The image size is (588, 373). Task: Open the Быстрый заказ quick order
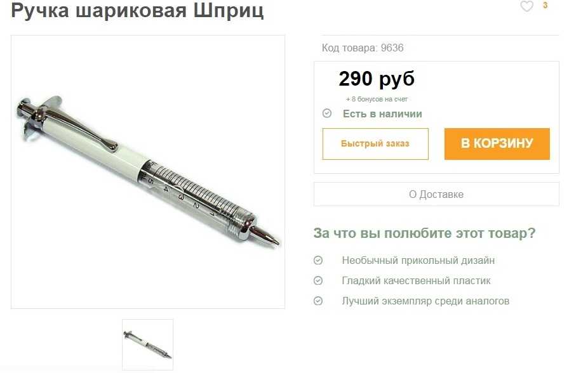coord(375,144)
